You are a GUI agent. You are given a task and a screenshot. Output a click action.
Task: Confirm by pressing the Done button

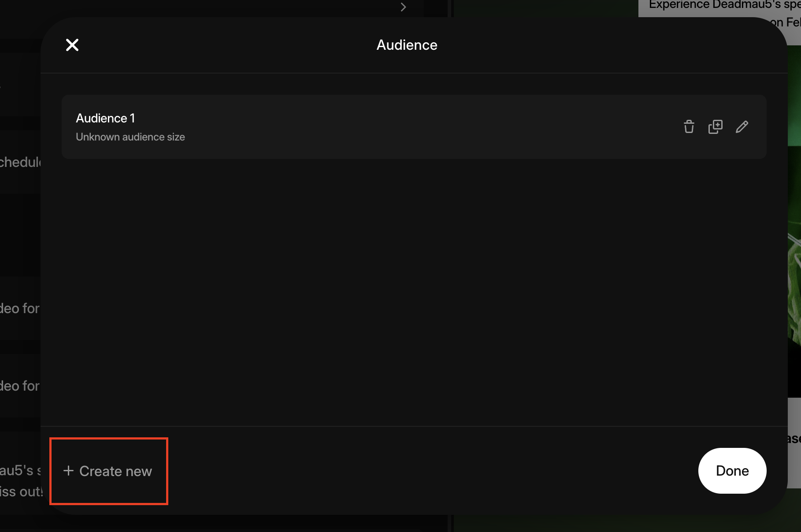coord(732,471)
